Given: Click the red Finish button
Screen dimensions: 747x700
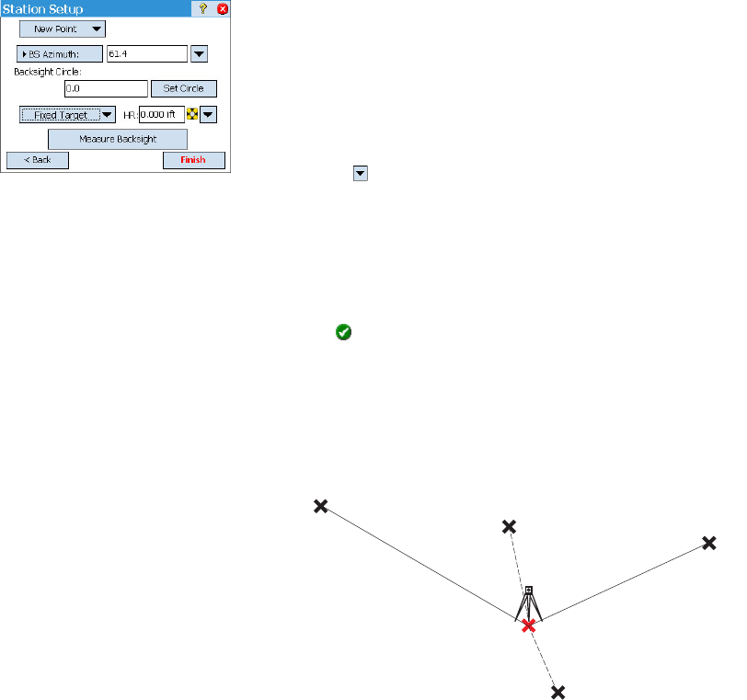Looking at the screenshot, I should 194,160.
